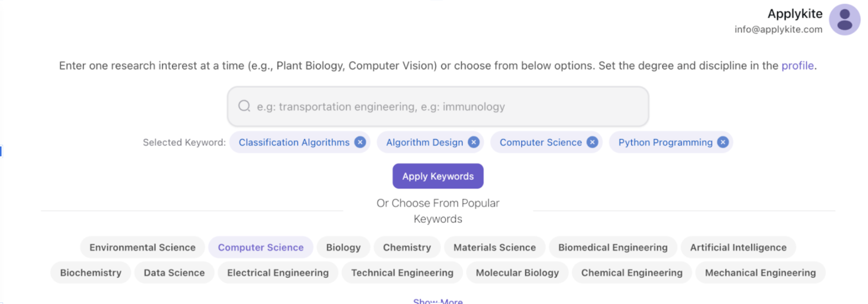Remove the Classification Algorithms keyword
This screenshot has height=304, width=868.
click(x=360, y=142)
